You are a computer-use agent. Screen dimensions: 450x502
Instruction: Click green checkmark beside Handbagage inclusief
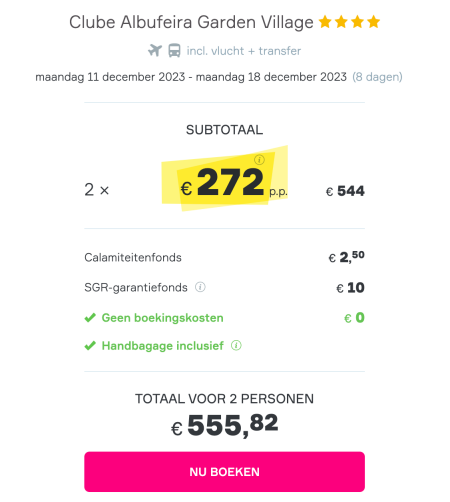click(90, 346)
